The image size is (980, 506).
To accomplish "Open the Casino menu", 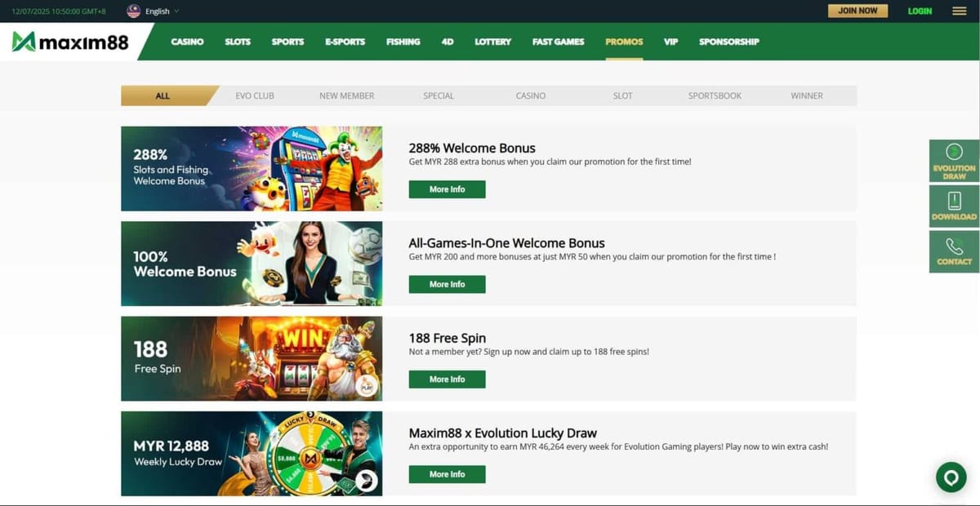I will 187,42.
